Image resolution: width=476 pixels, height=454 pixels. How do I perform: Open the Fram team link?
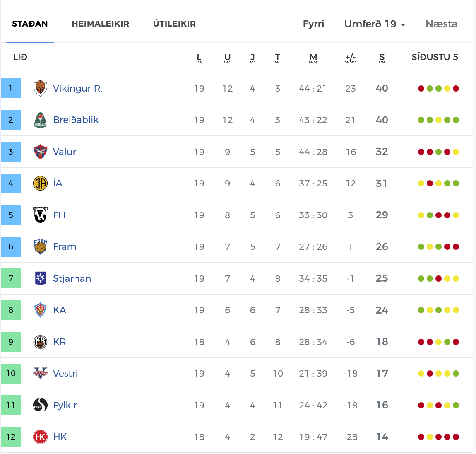pos(65,246)
